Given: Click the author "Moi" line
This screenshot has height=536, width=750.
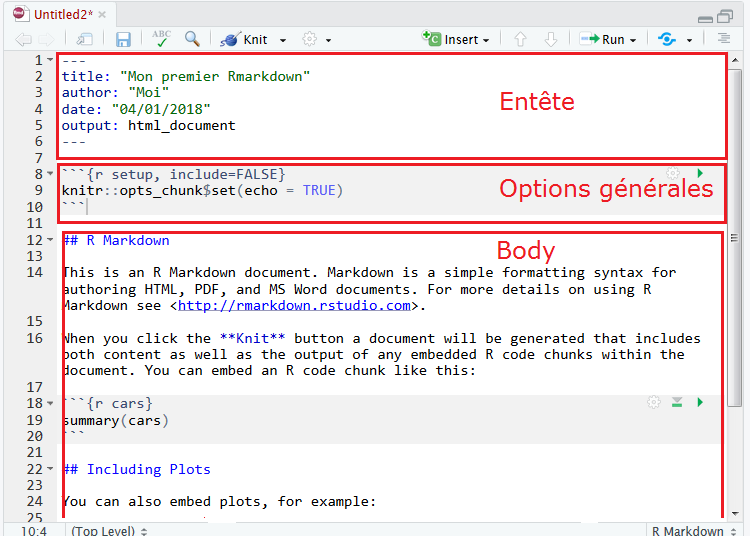Looking at the screenshot, I should coord(115,92).
